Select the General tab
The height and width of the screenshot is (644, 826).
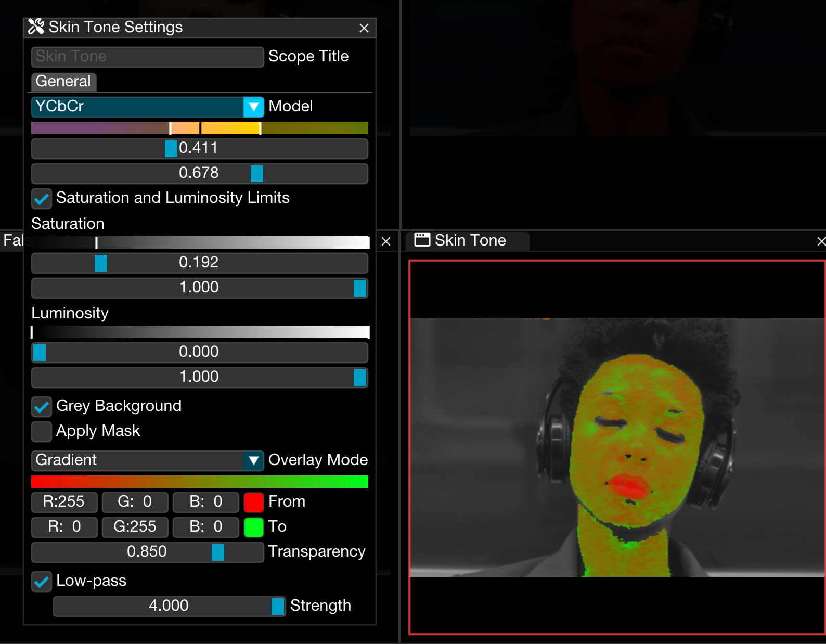(63, 82)
